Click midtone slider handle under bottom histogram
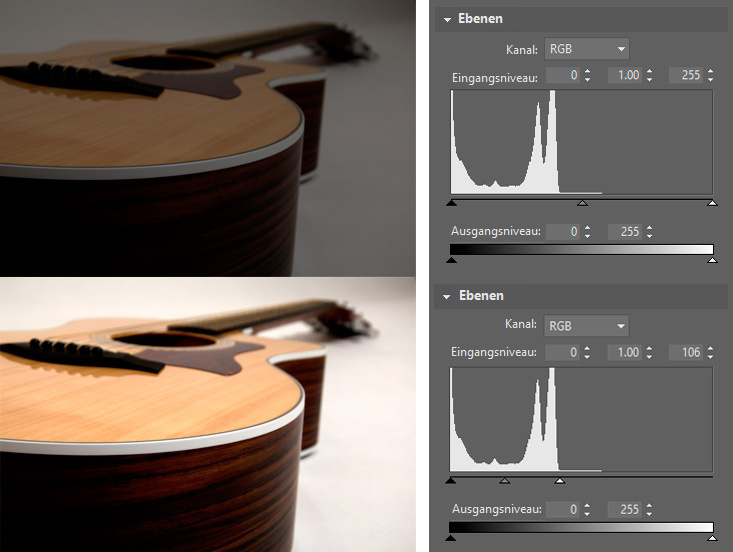This screenshot has width=733, height=552. point(504,480)
